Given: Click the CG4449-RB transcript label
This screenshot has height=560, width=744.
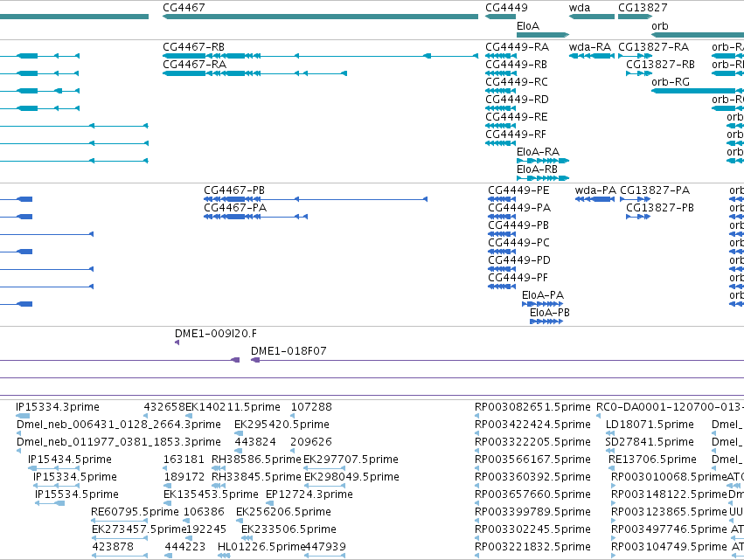Looking at the screenshot, I should coord(516,65).
